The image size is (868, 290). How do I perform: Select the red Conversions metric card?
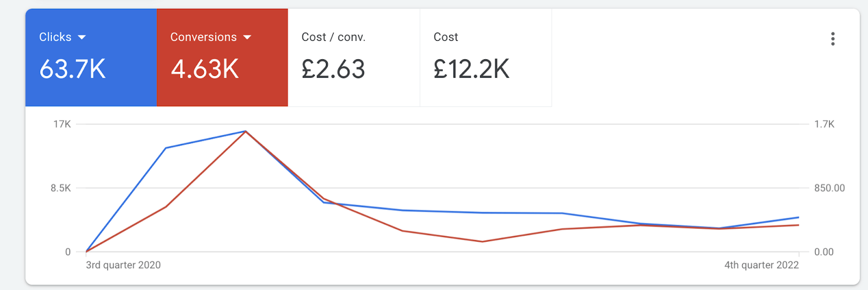coord(222,58)
